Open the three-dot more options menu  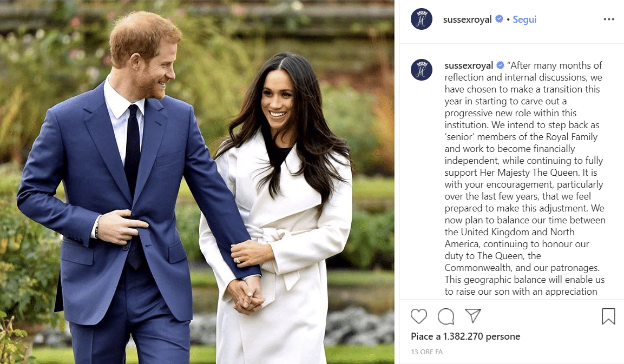609,19
